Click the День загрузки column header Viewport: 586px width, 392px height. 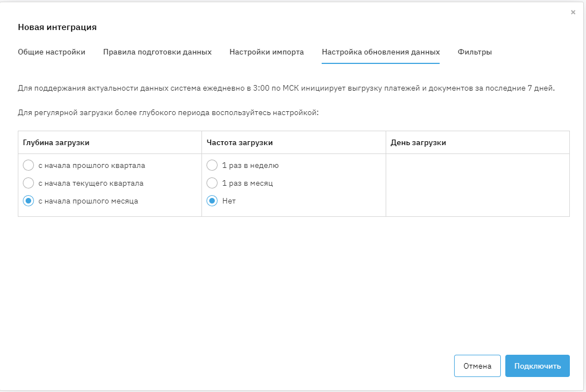(418, 142)
